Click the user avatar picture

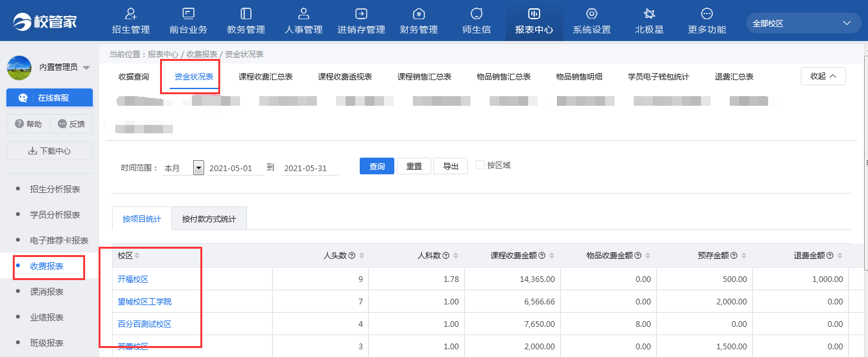19,67
